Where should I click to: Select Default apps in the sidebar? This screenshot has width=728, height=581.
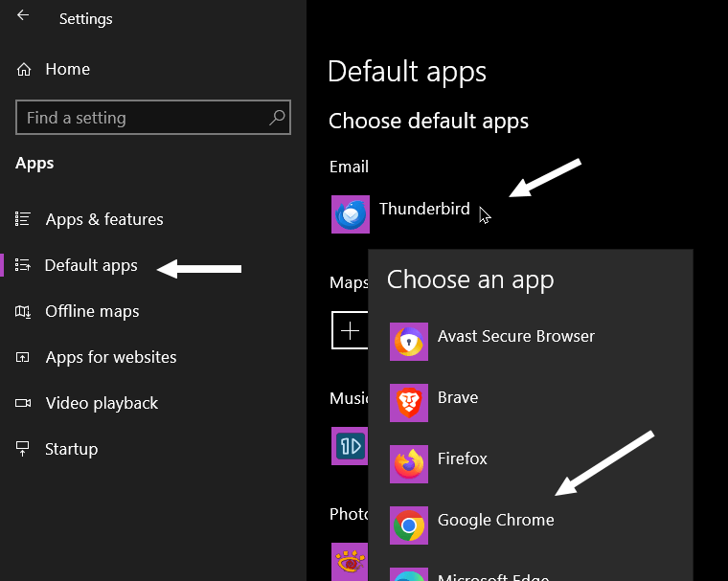pyautogui.click(x=91, y=265)
